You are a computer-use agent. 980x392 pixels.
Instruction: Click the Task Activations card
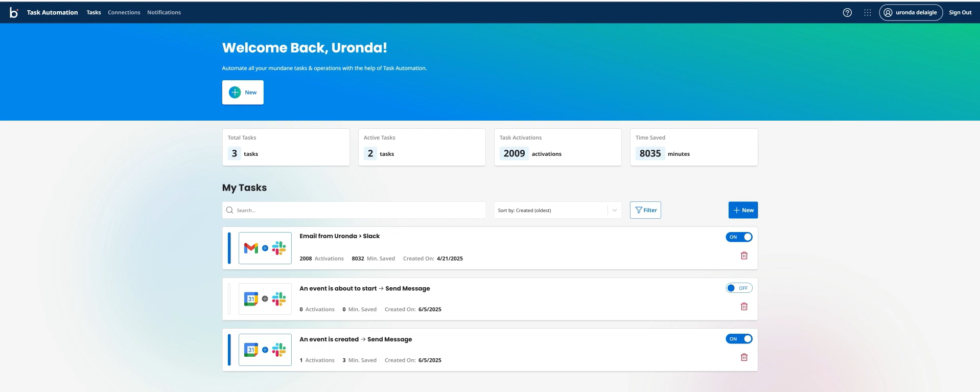pyautogui.click(x=557, y=147)
